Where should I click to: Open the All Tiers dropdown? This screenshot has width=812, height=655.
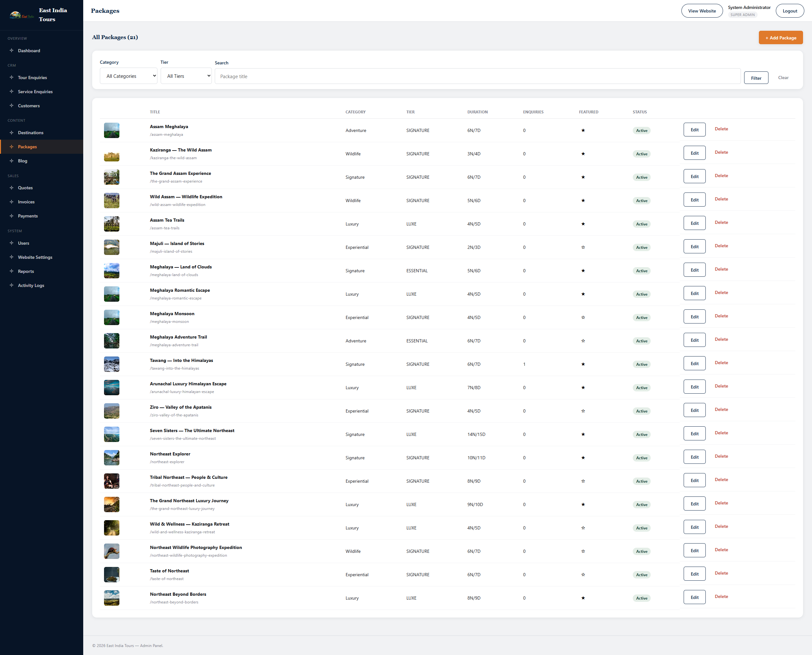186,76
